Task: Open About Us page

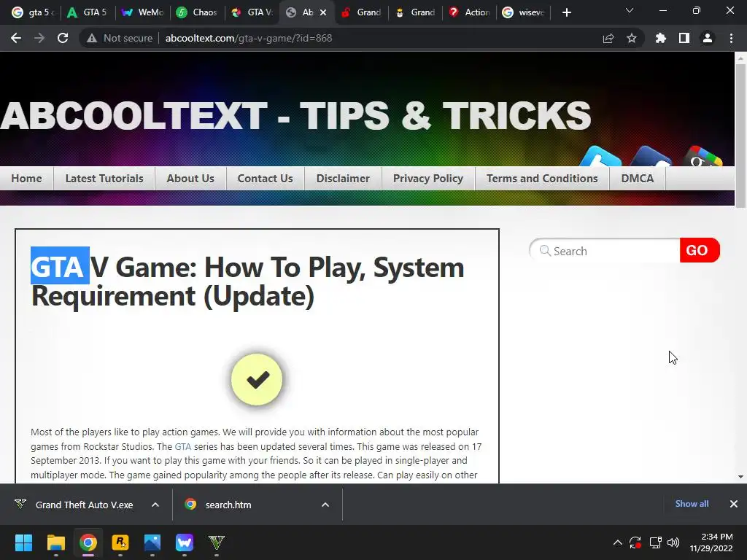Action: [x=190, y=179]
